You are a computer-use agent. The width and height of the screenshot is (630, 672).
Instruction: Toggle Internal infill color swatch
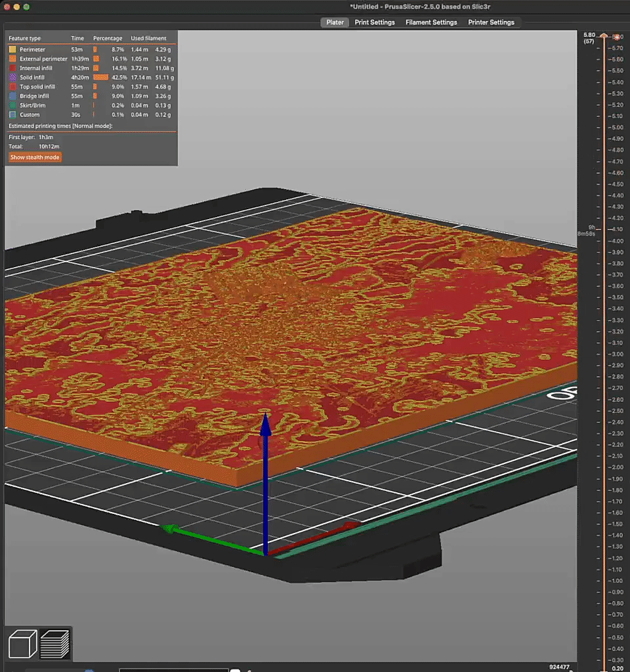click(12, 68)
